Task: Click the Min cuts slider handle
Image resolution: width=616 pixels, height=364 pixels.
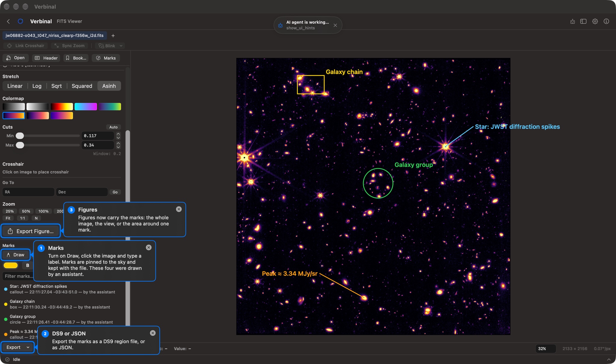Action: [20, 136]
